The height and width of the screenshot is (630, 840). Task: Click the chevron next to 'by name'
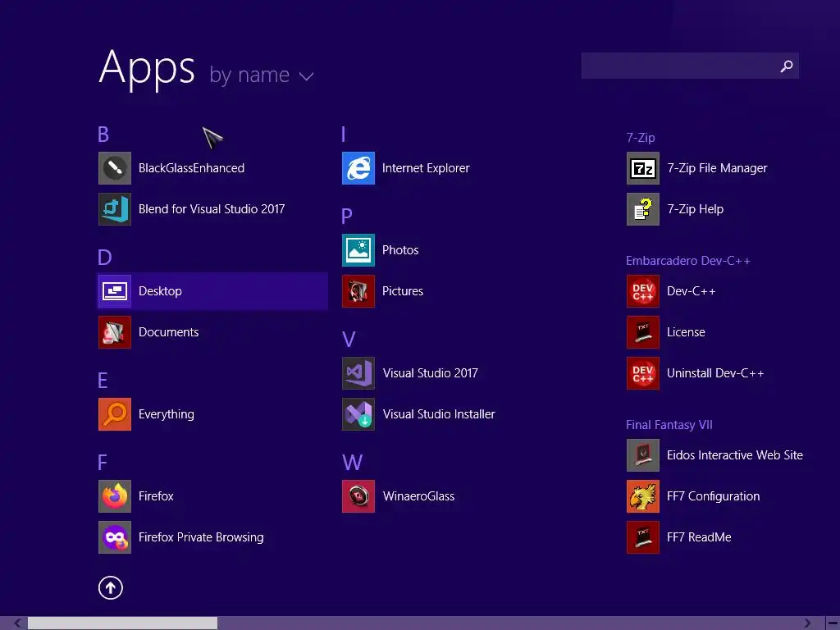[307, 76]
